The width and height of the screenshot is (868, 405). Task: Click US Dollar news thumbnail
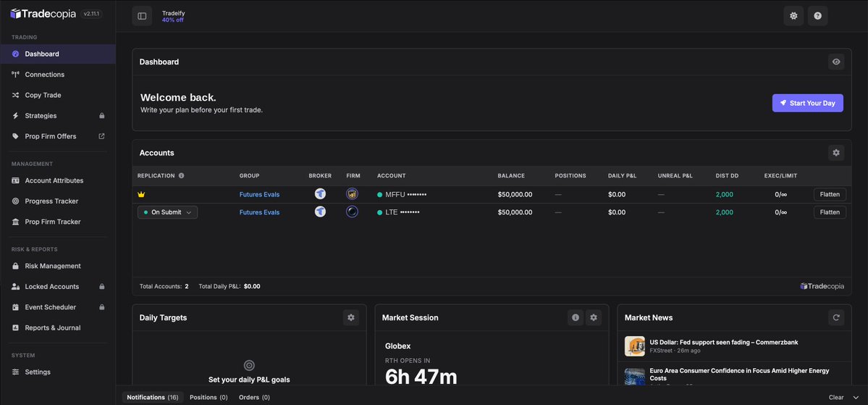pos(634,346)
